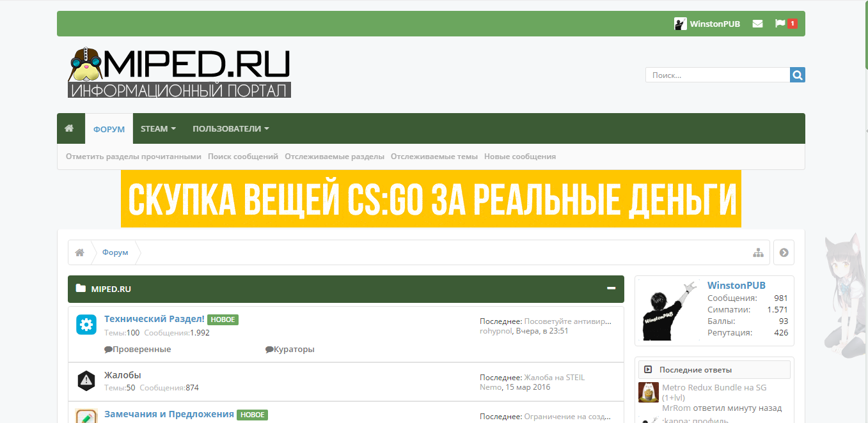The image size is (868, 423).
Task: Click the CS:GO items yellow banner
Action: 431,199
